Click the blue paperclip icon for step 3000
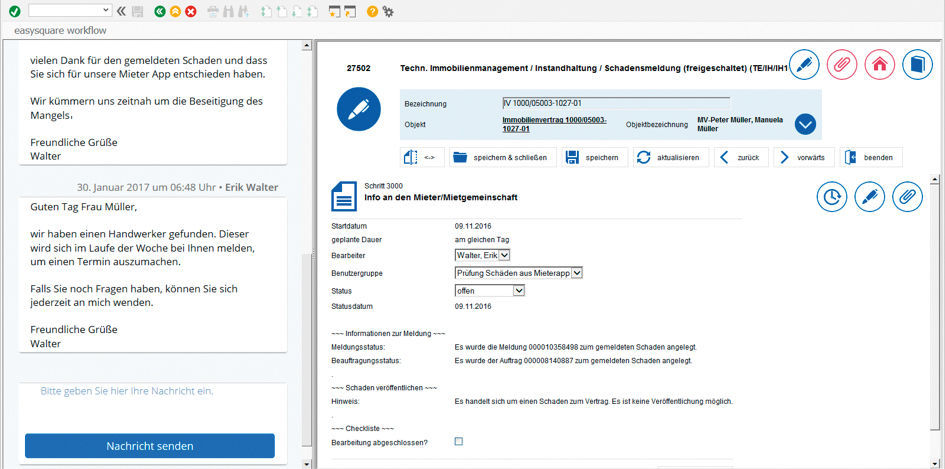Viewport: 945px width, 469px height. click(x=907, y=197)
